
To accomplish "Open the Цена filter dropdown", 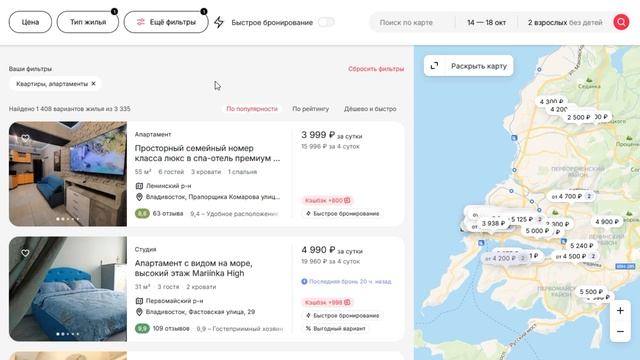I will point(30,22).
